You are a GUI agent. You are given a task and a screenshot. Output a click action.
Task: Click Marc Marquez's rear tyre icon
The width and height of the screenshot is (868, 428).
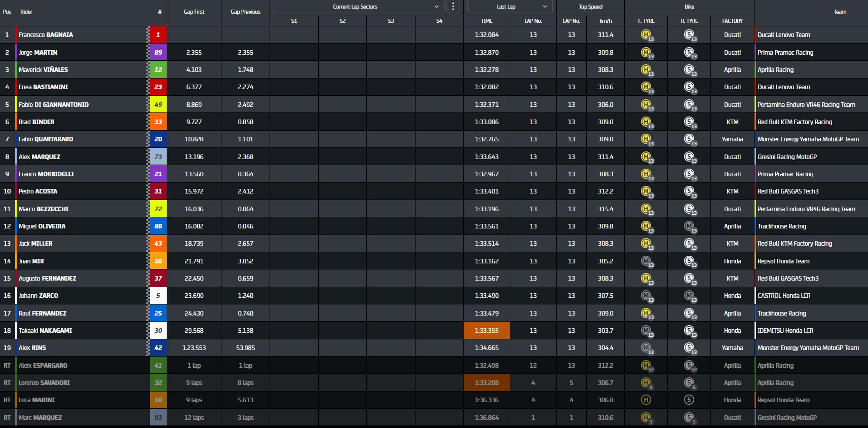click(689, 417)
